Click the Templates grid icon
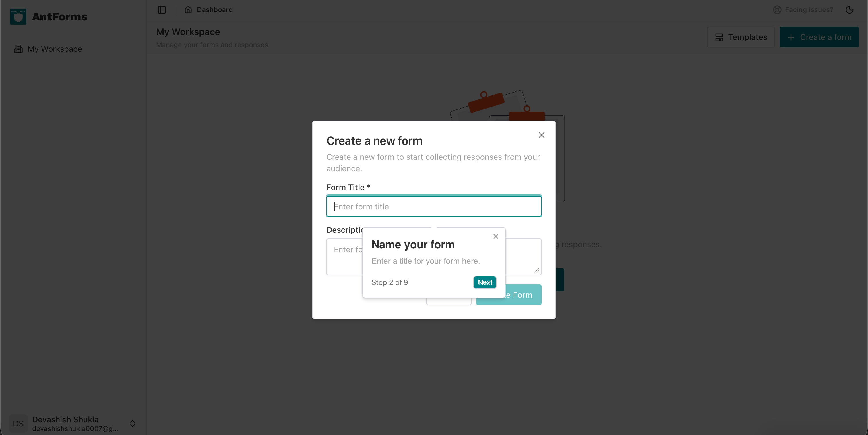 pos(720,37)
